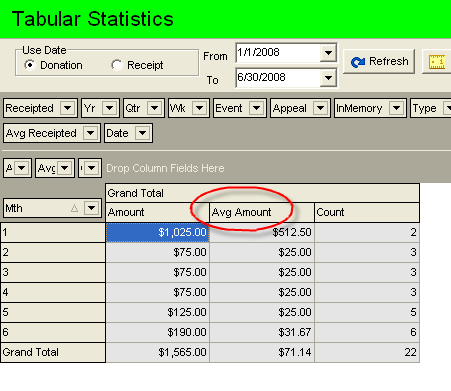This screenshot has width=451, height=391.
Task: Select the $512.50 average cell
Action: (262, 232)
